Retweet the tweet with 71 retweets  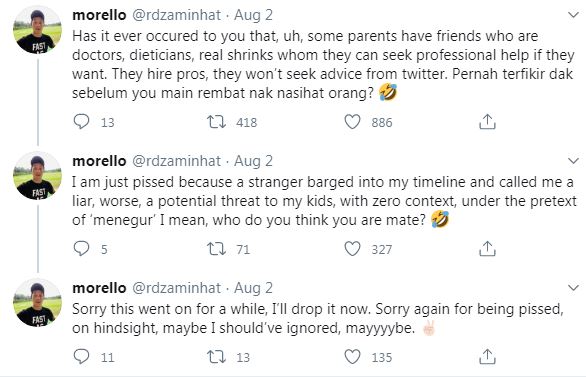(x=217, y=249)
